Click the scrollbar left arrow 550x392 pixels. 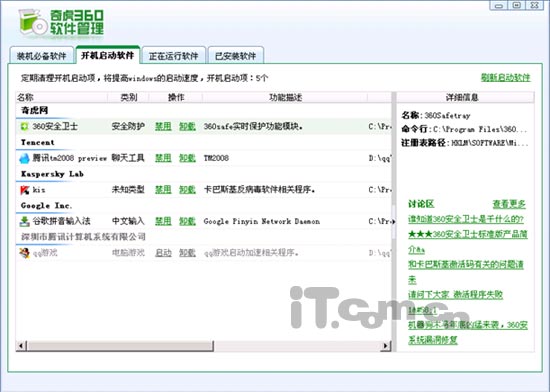click(x=21, y=346)
